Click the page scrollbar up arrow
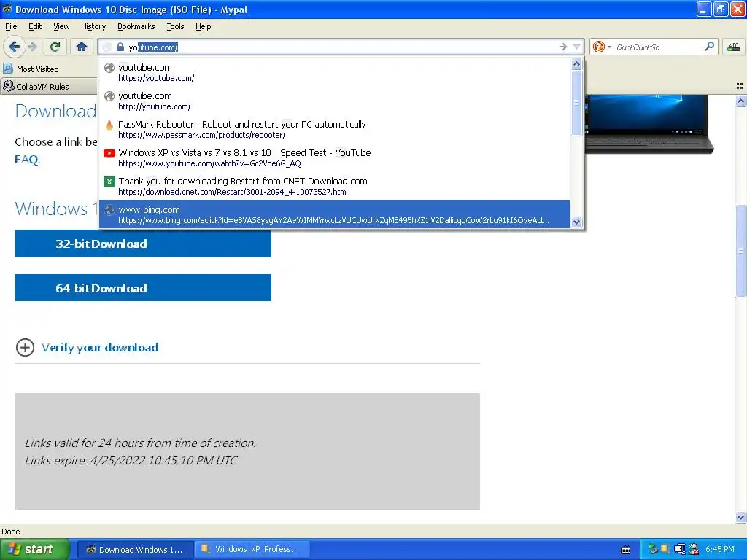This screenshot has height=560, width=747. click(x=740, y=101)
